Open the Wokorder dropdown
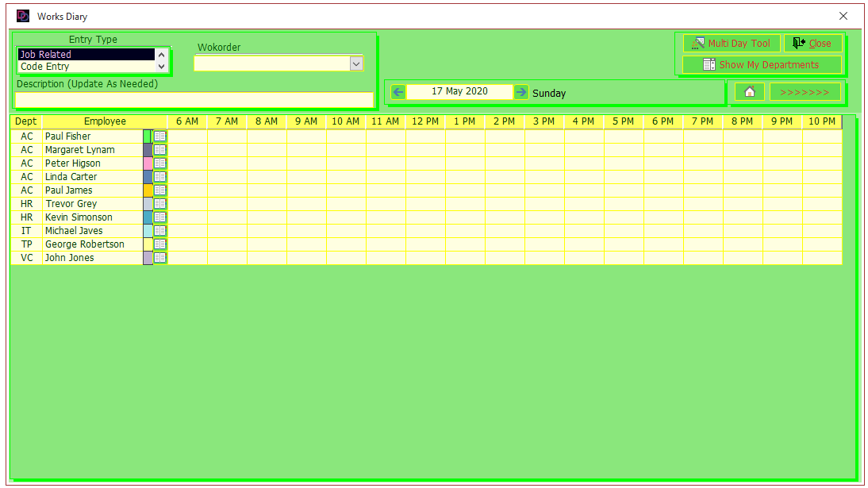Screen dimensions: 868x488 point(356,63)
